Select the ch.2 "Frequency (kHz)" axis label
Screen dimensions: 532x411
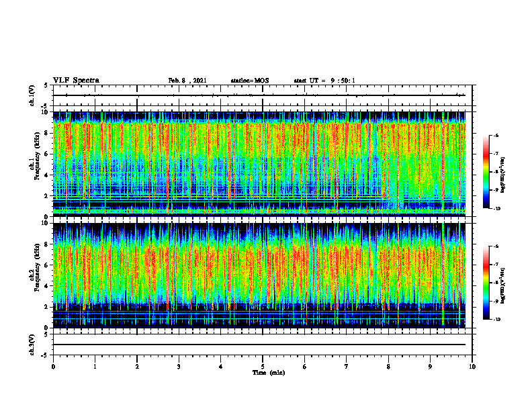click(x=37, y=267)
